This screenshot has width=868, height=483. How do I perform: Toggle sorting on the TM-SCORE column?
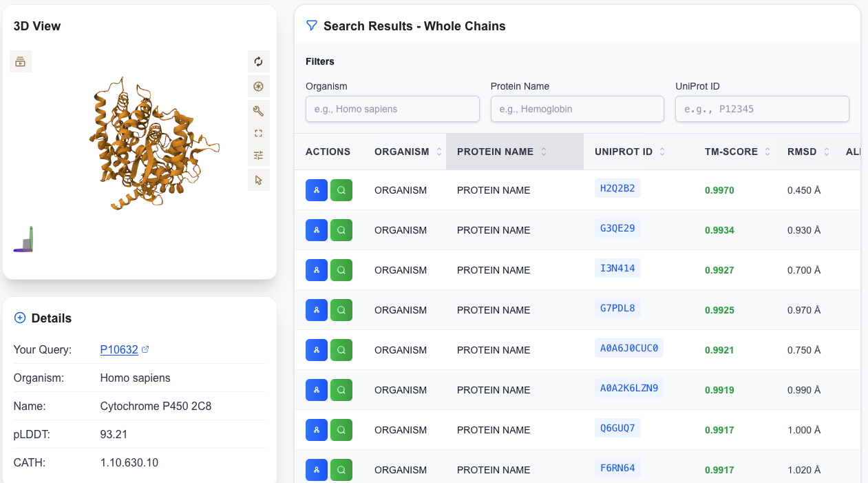(x=768, y=152)
